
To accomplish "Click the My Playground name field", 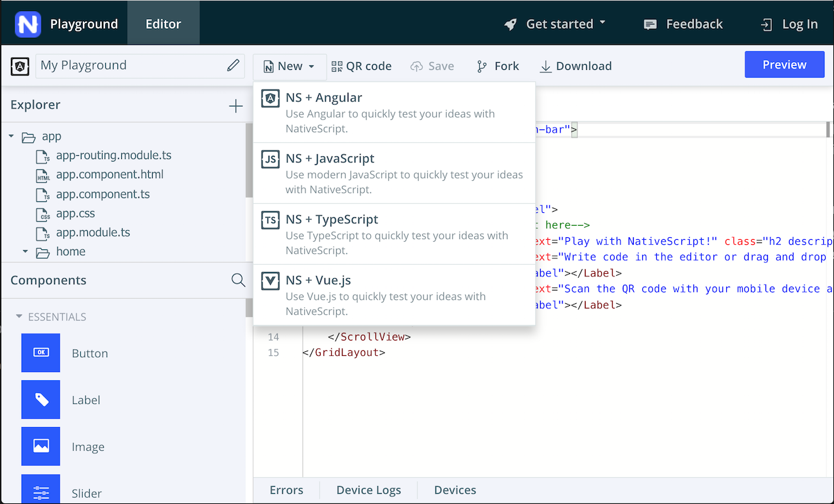I will pos(140,65).
